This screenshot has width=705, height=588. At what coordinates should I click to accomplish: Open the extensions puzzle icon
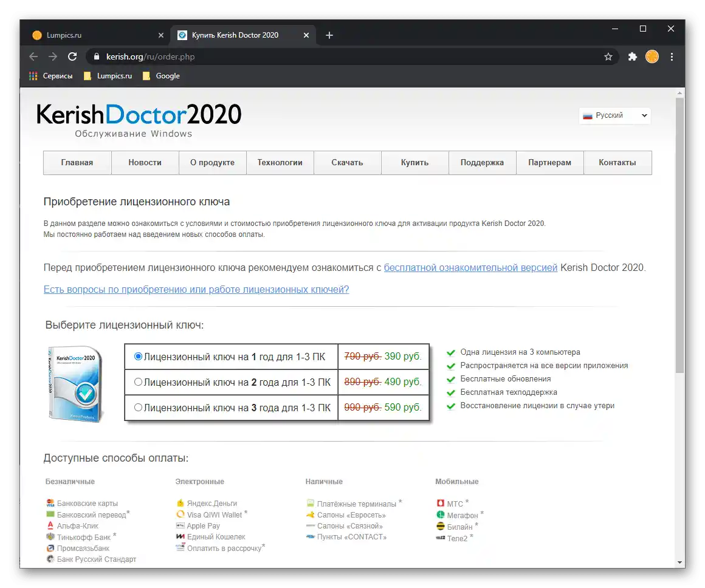click(x=633, y=56)
